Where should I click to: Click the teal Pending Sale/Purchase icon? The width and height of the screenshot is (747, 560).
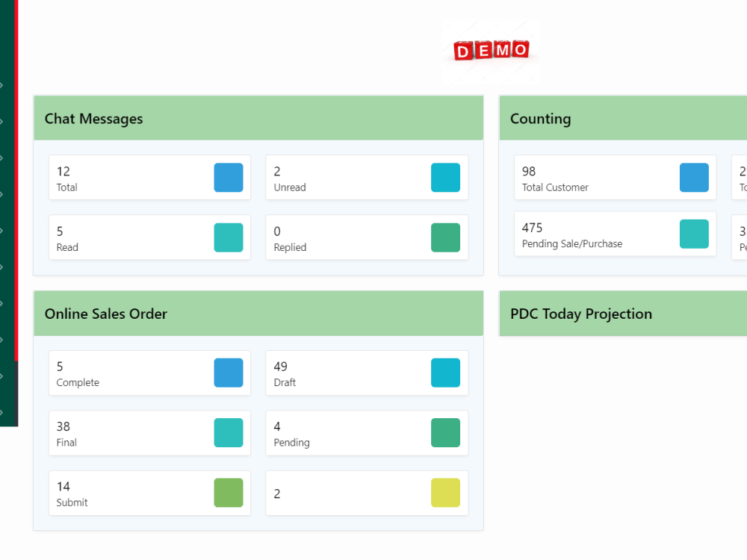point(694,234)
